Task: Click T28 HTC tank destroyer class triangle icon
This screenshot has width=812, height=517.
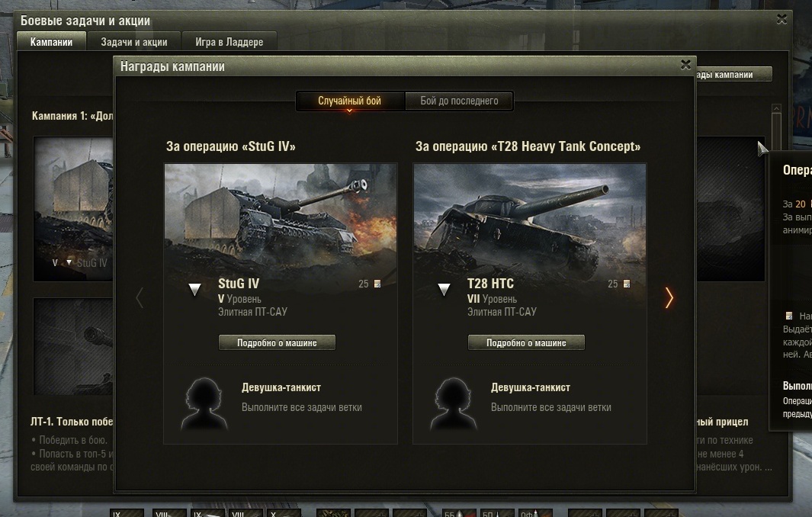Action: (x=445, y=289)
